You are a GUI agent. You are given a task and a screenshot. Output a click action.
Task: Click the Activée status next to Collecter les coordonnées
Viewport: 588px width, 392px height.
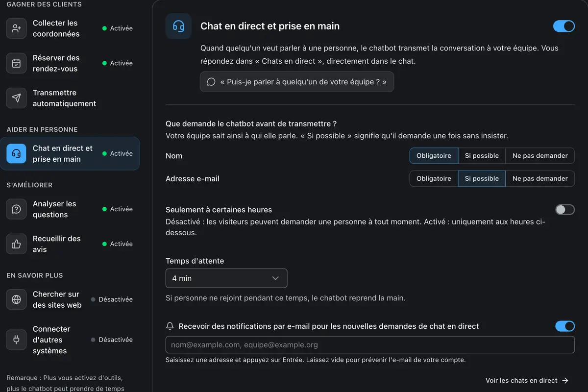(118, 28)
